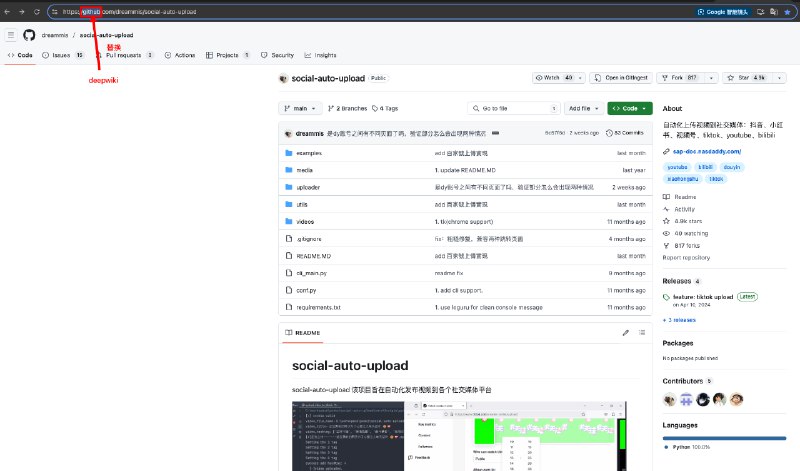Viewport: 800px width, 471px height.
Task: Click the youtube topic tag
Action: [x=677, y=167]
